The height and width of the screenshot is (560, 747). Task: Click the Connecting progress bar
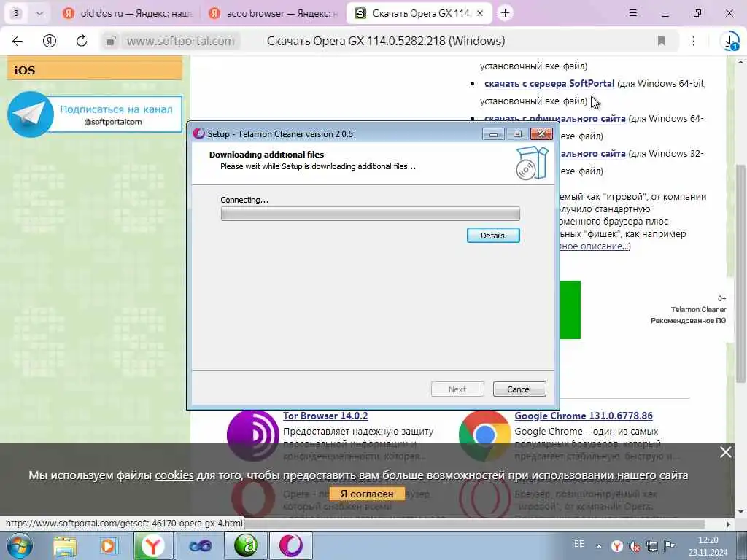click(370, 214)
